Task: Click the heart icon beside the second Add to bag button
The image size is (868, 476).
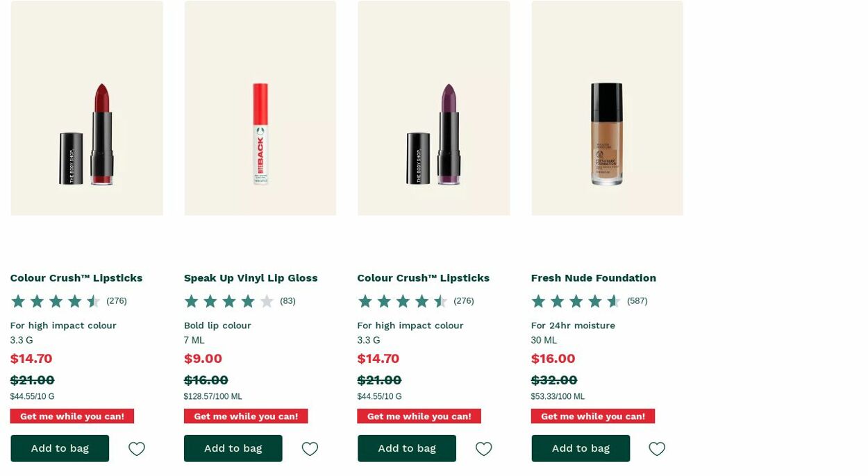Action: click(310, 448)
